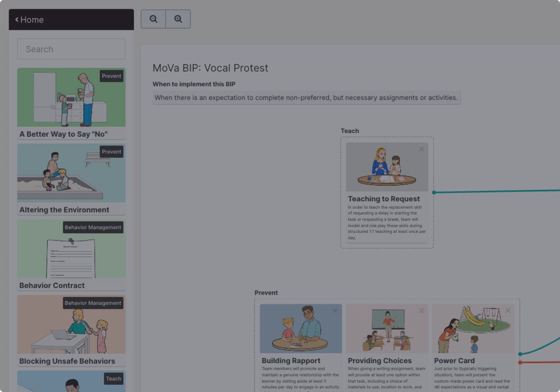Zoom out on the BIP canvas
Image resolution: width=560 pixels, height=392 pixels.
[x=153, y=19]
